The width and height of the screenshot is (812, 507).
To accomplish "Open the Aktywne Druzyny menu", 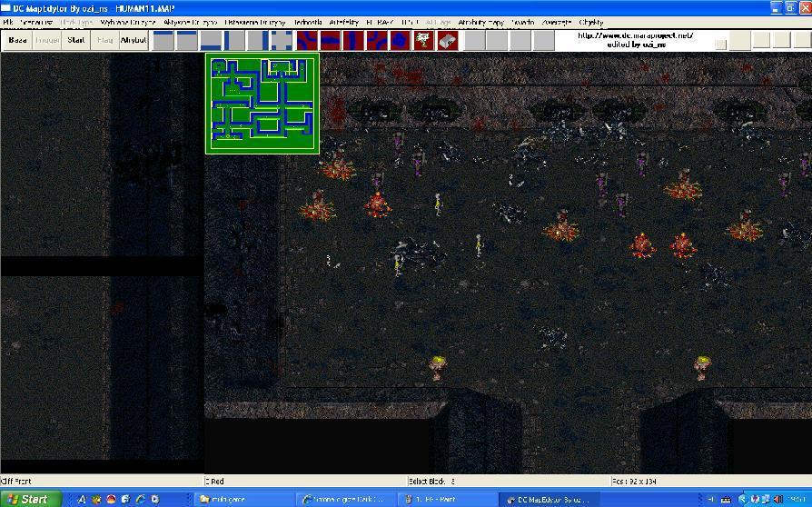I will pyautogui.click(x=190, y=23).
